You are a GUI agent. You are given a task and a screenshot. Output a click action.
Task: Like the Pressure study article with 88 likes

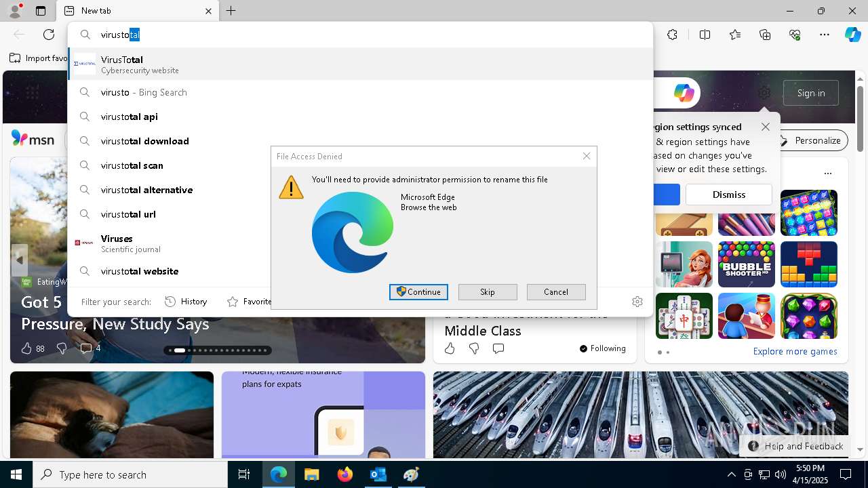click(x=33, y=348)
